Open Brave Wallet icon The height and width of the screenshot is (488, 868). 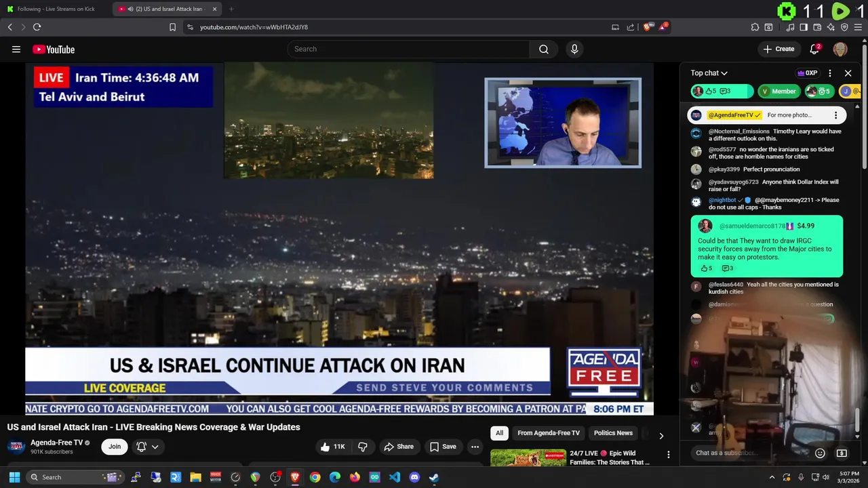pyautogui.click(x=817, y=27)
